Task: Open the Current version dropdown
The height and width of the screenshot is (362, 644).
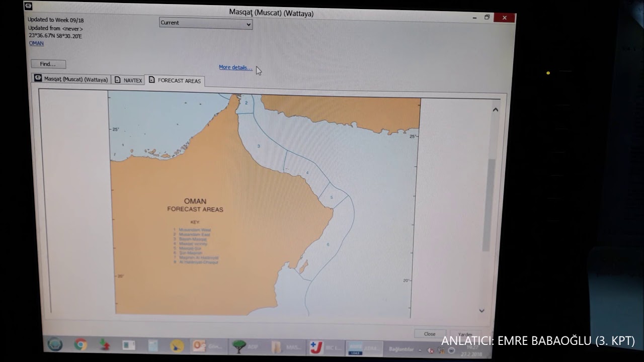Action: click(206, 23)
